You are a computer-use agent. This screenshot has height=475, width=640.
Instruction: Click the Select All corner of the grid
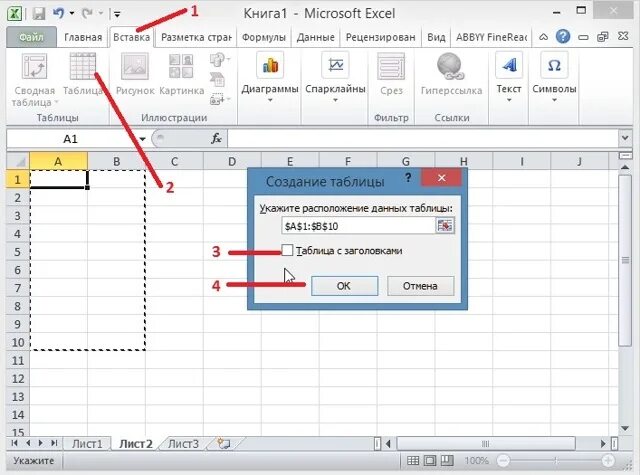click(x=18, y=162)
